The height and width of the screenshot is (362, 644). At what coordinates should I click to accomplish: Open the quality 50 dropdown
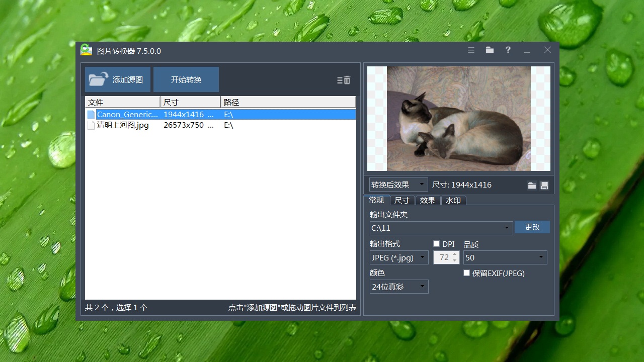pyautogui.click(x=505, y=257)
